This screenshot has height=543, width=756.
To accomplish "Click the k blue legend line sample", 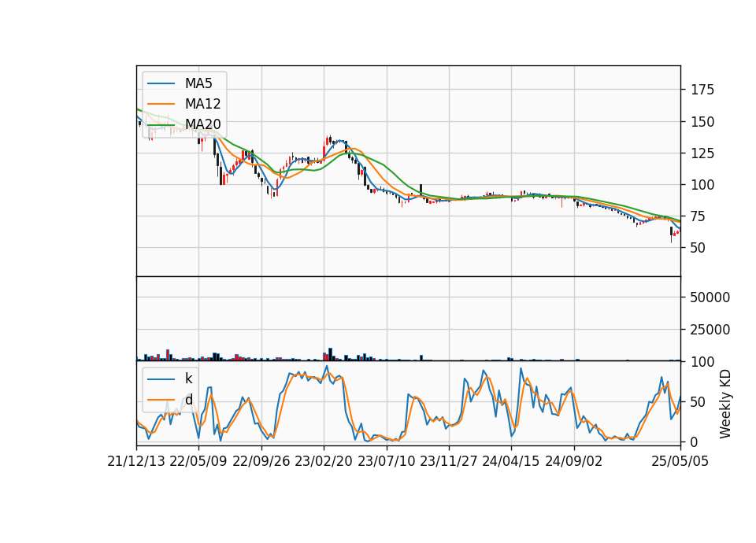I will click(161, 379).
